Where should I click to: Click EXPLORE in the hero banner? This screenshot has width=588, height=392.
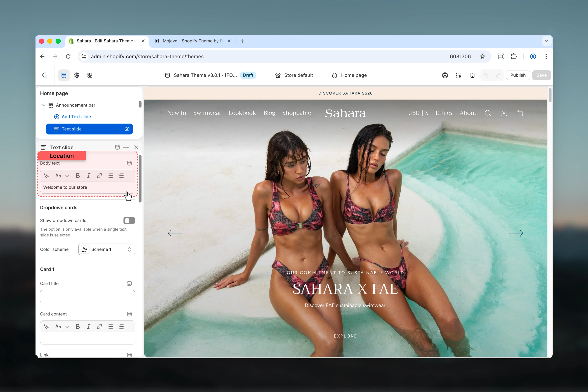coord(345,336)
